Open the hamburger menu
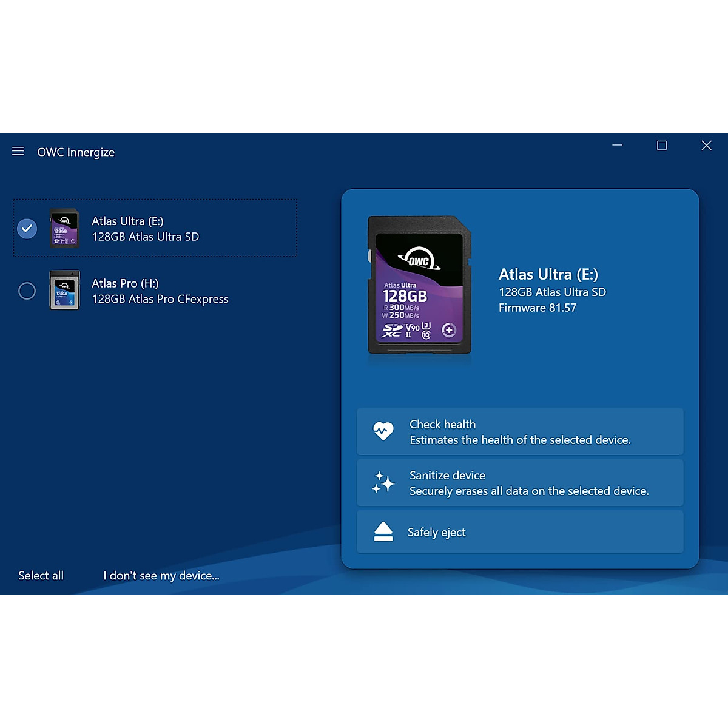 (x=18, y=151)
